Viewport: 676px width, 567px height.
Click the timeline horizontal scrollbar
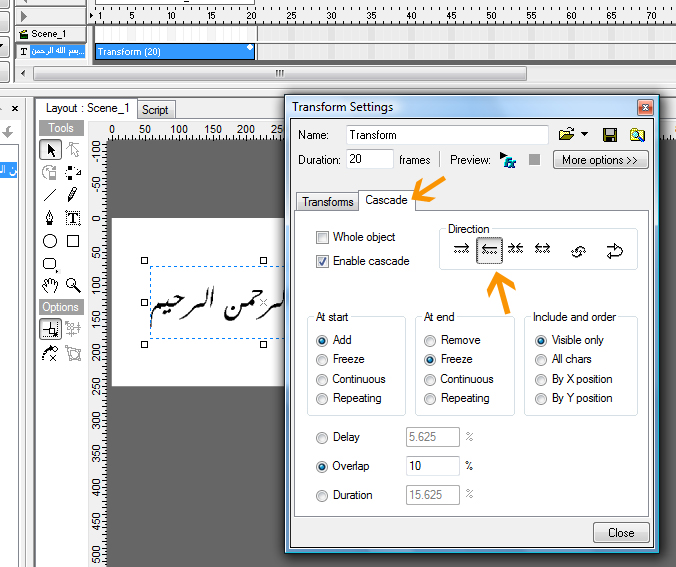point(280,73)
